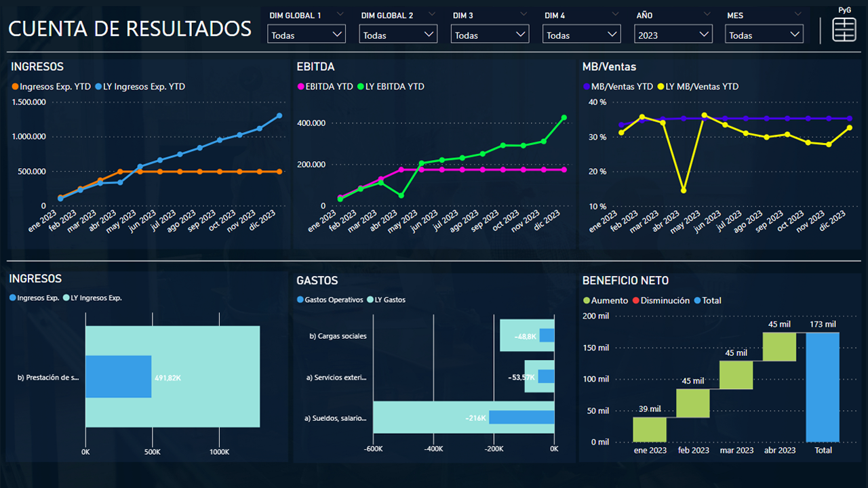Click the 491,82K Ingresos Exp. bar
The height and width of the screenshot is (488, 868).
[118, 377]
